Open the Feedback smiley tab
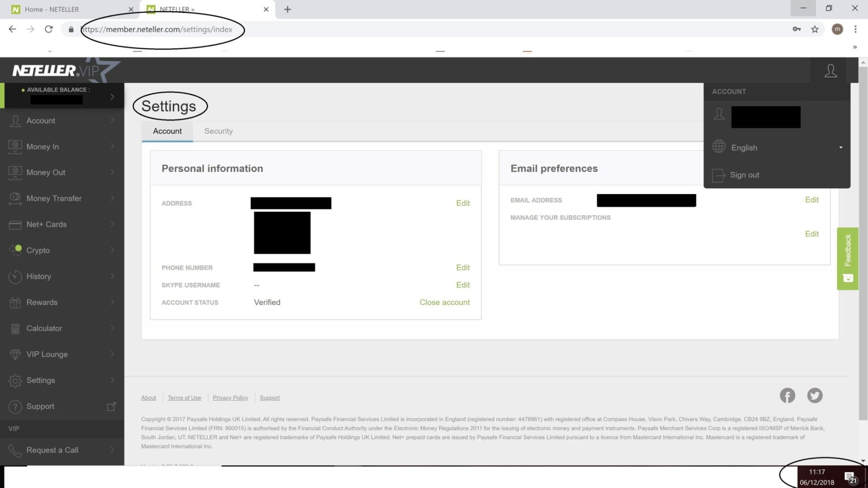The height and width of the screenshot is (488, 868). click(847, 259)
